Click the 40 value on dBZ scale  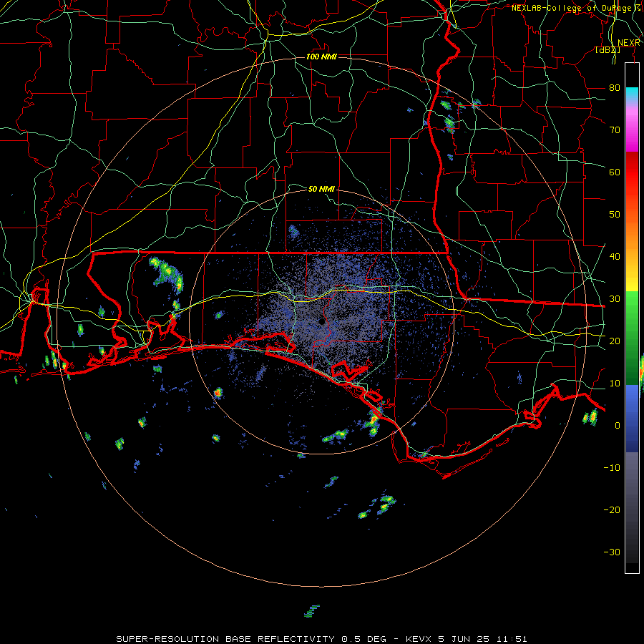click(615, 256)
